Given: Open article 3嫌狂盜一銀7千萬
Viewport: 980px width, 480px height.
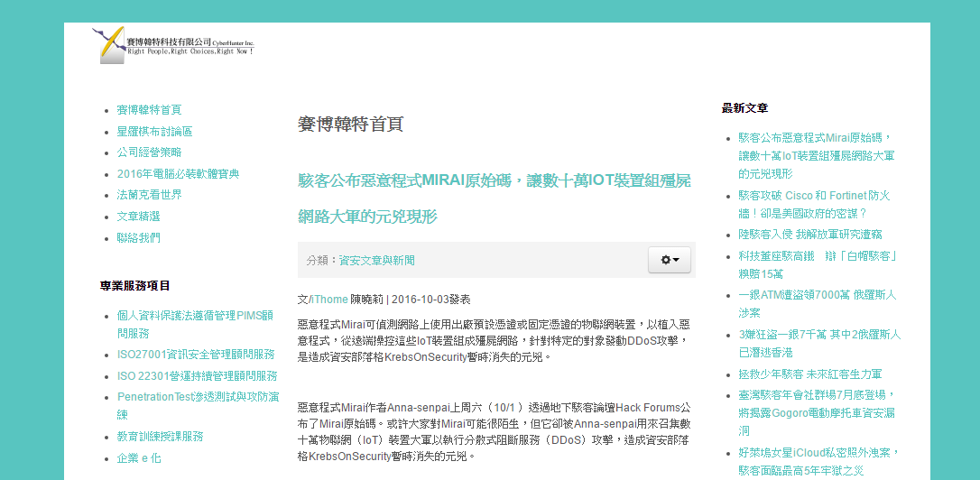Looking at the screenshot, I should (819, 344).
